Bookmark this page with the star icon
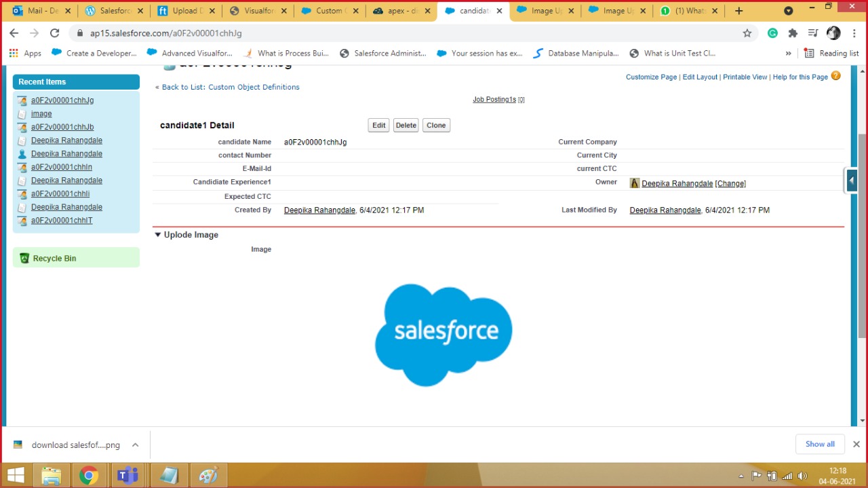The width and height of the screenshot is (868, 488). click(x=747, y=33)
